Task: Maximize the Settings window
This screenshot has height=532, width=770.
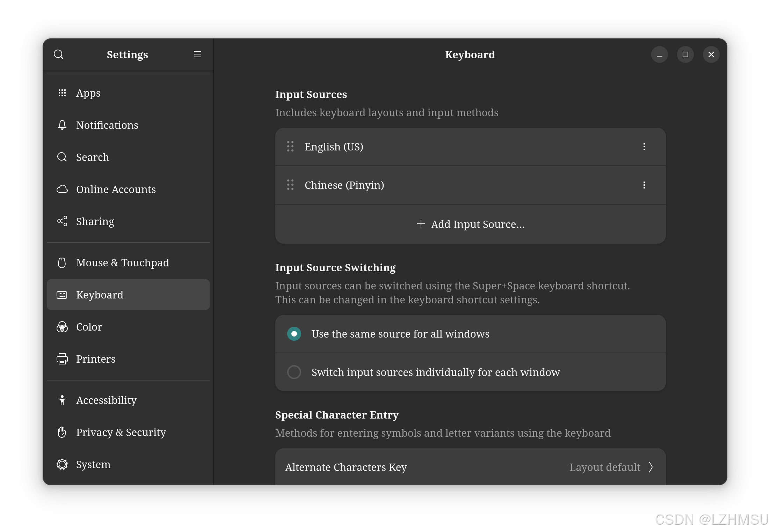Action: coord(685,54)
